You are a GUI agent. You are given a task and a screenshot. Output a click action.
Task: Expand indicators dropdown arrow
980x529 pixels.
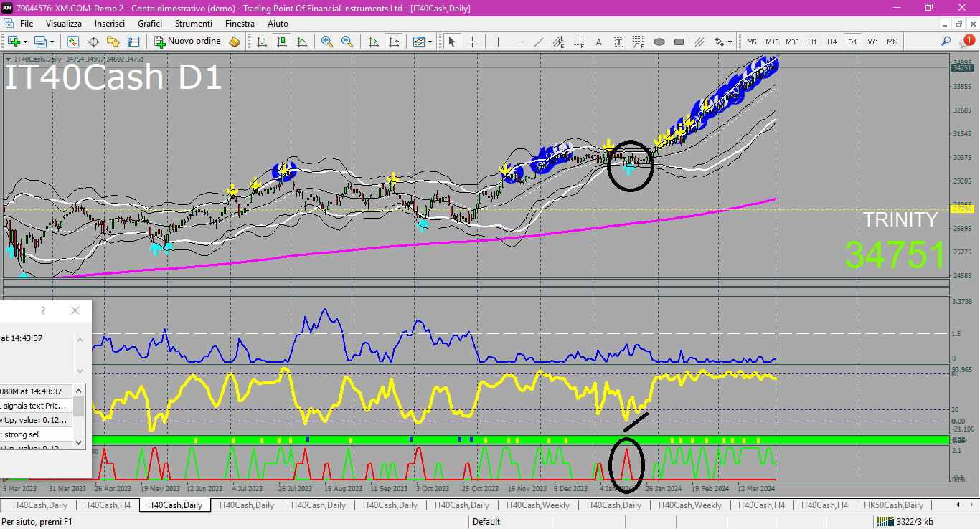[x=430, y=42]
